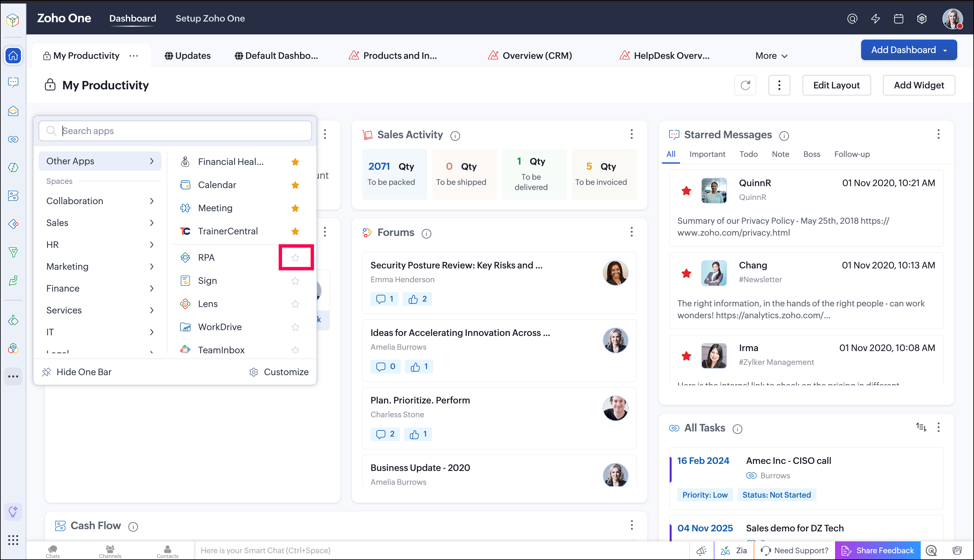Open Channels in the bottom bar
The width and height of the screenshot is (974, 560).
110,551
